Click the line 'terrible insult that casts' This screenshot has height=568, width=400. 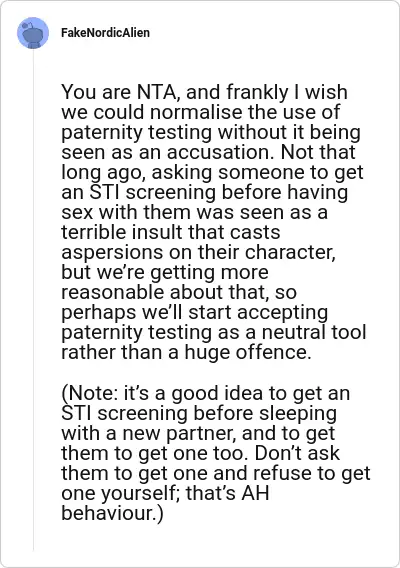171,232
